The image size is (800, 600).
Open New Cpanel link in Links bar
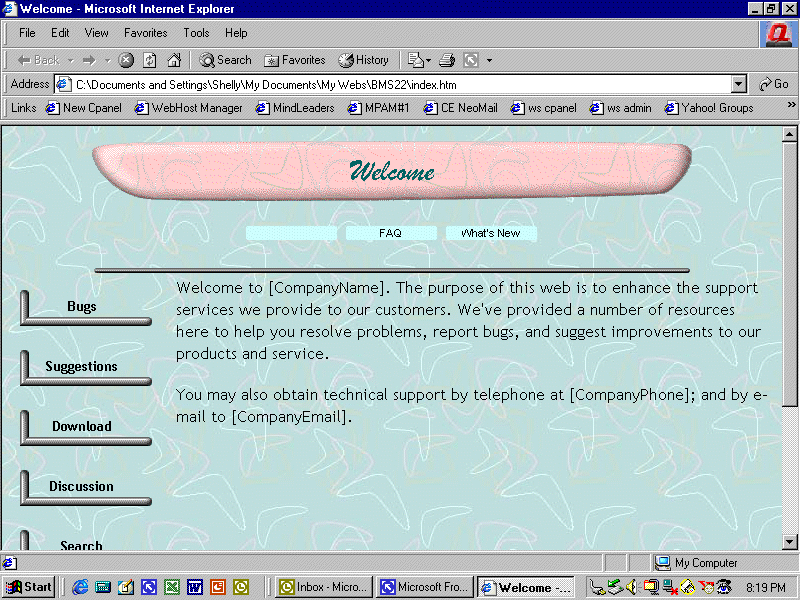pos(84,108)
